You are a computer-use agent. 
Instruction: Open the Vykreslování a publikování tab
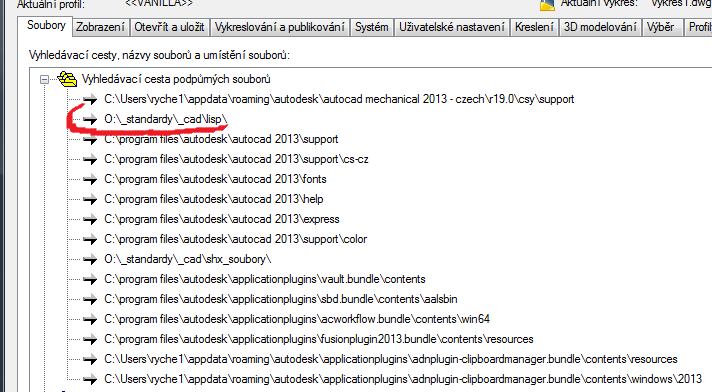coord(279,27)
